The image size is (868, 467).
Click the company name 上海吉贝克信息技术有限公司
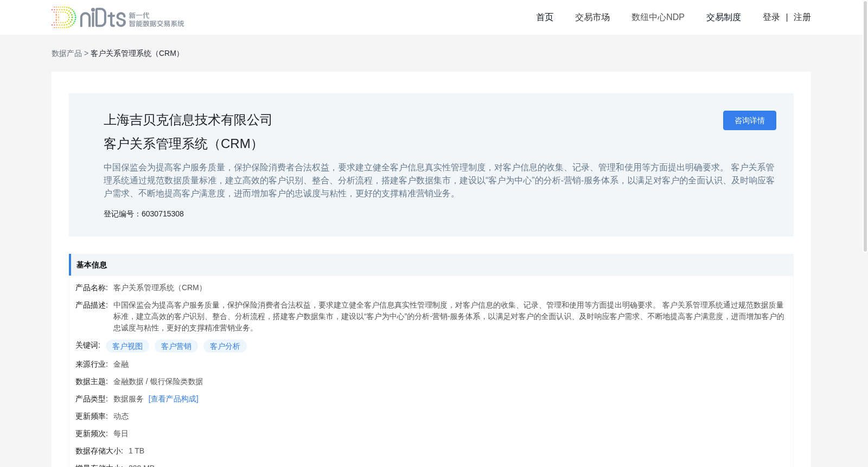pyautogui.click(x=188, y=120)
